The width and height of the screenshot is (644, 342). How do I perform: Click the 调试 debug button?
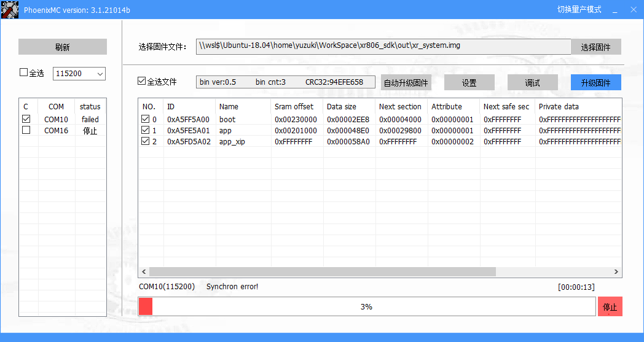pos(532,82)
